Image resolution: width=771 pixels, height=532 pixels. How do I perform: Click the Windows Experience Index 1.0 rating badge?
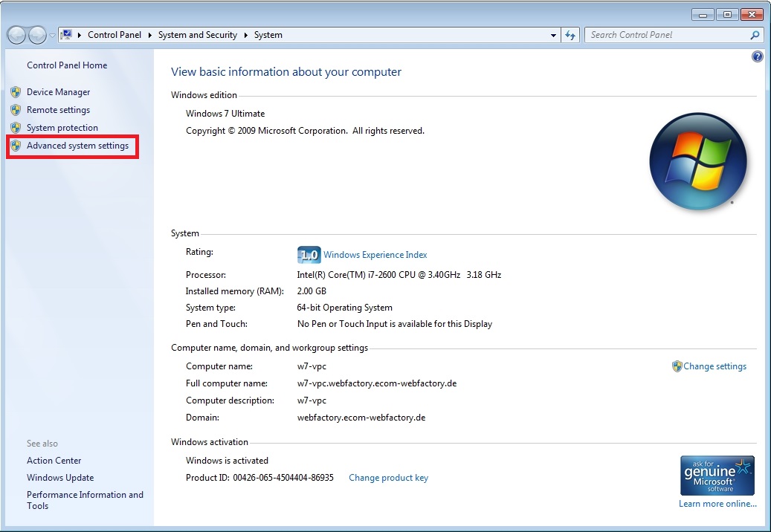click(308, 255)
